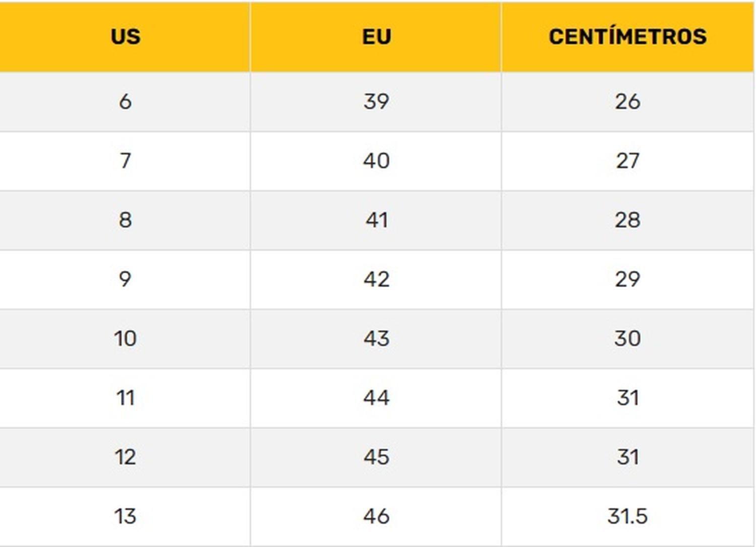Viewport: 756px width, 547px height.
Task: Click the EU size 45 cell
Action: [x=376, y=457]
